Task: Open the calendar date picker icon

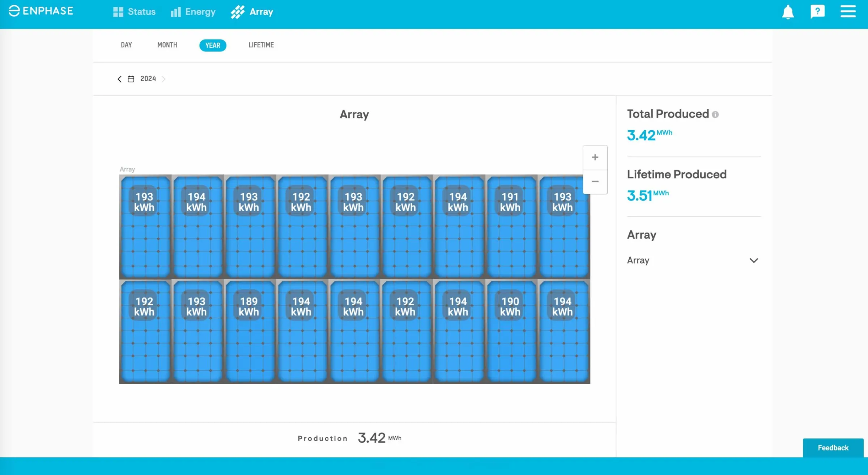Action: click(x=131, y=79)
